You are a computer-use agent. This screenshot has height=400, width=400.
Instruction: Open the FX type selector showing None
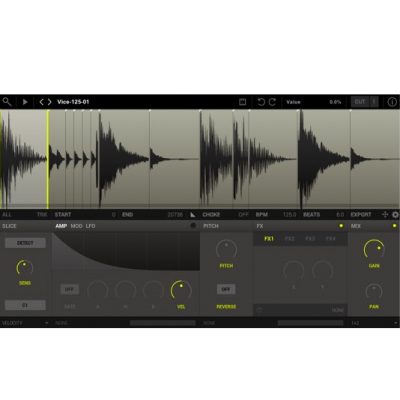click(300, 310)
